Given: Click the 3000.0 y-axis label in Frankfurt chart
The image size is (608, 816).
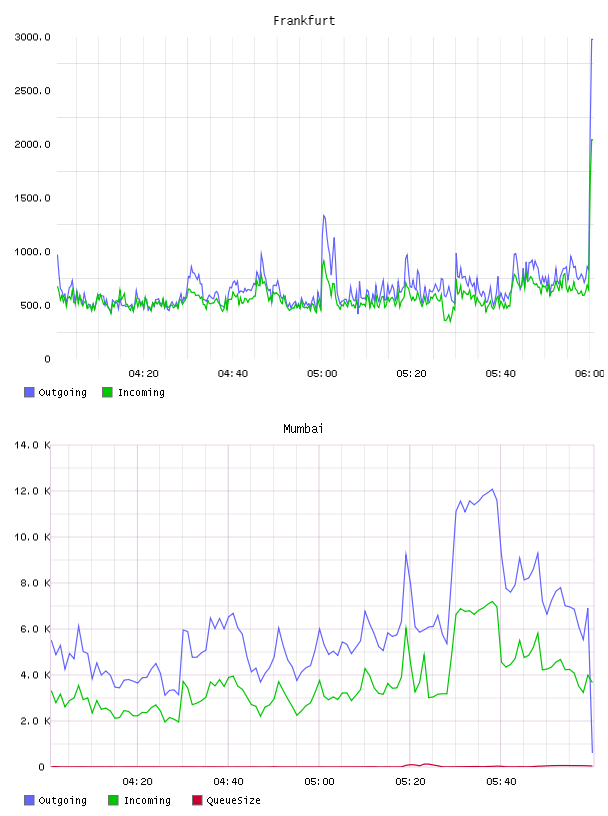Looking at the screenshot, I should click(32, 37).
